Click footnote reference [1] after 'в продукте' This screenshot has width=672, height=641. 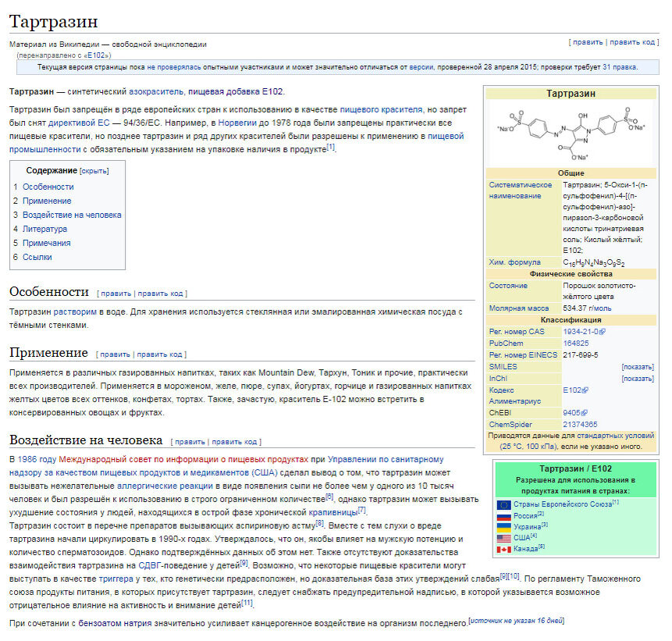click(330, 147)
